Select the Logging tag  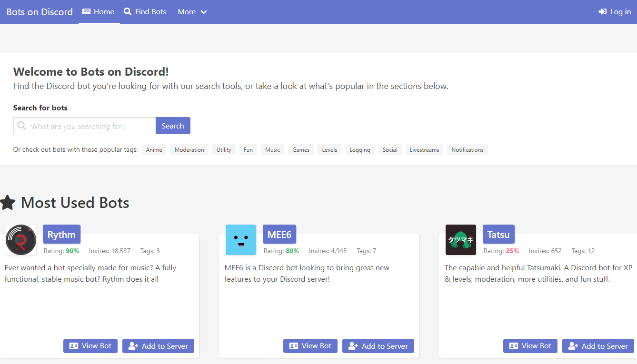(360, 150)
